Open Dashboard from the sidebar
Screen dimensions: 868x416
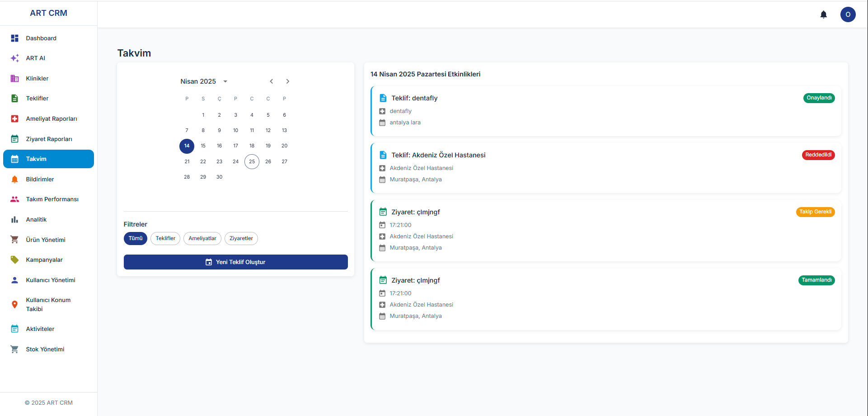(41, 38)
